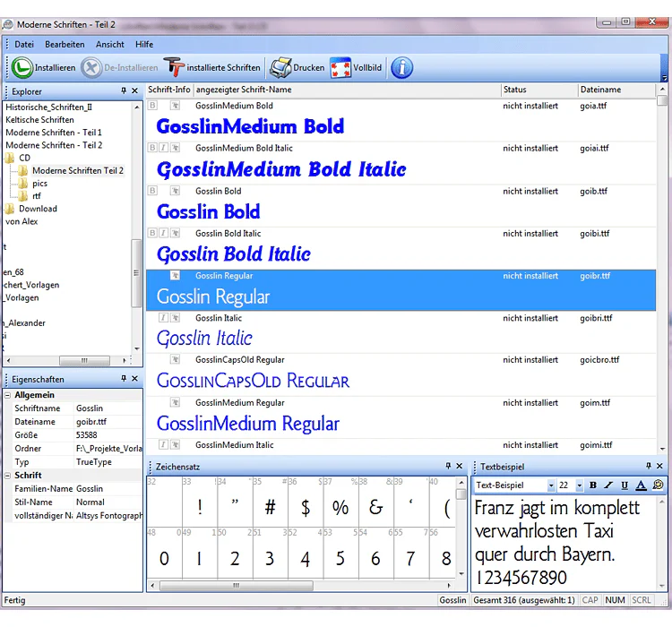Click the green Installieren icon
Viewport: 672px width, 627px height.
coord(22,68)
